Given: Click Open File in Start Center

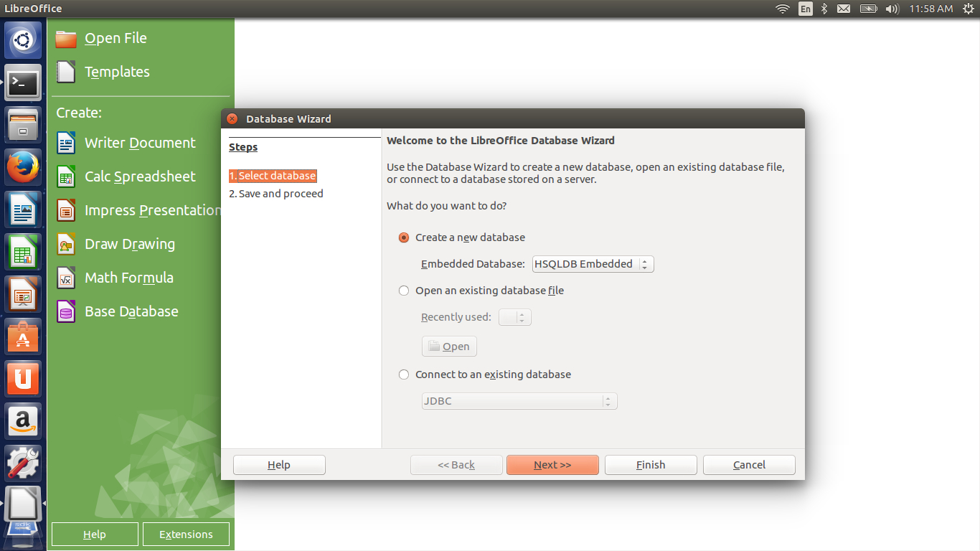Looking at the screenshot, I should click(101, 39).
